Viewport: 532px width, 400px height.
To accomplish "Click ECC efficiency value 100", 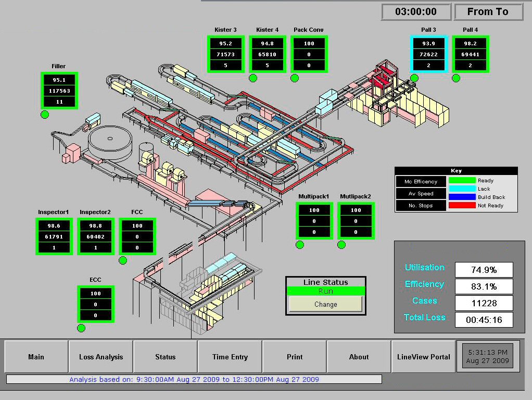I will [x=96, y=293].
